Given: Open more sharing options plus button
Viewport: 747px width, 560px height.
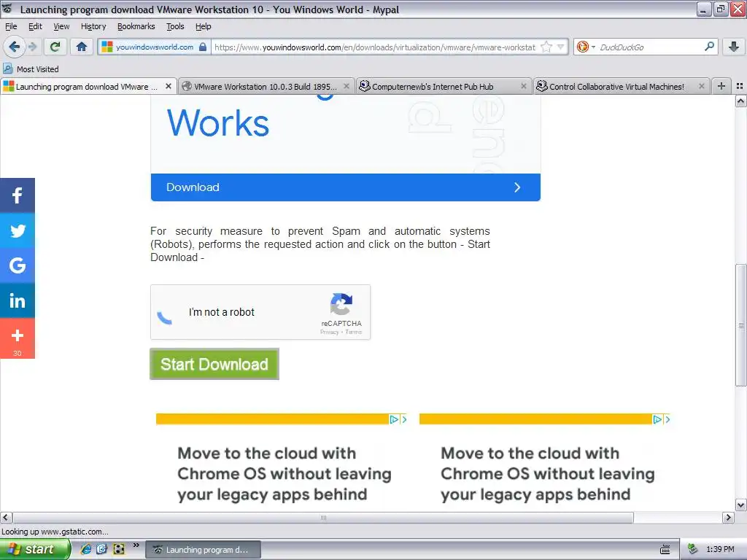Looking at the screenshot, I should [18, 338].
